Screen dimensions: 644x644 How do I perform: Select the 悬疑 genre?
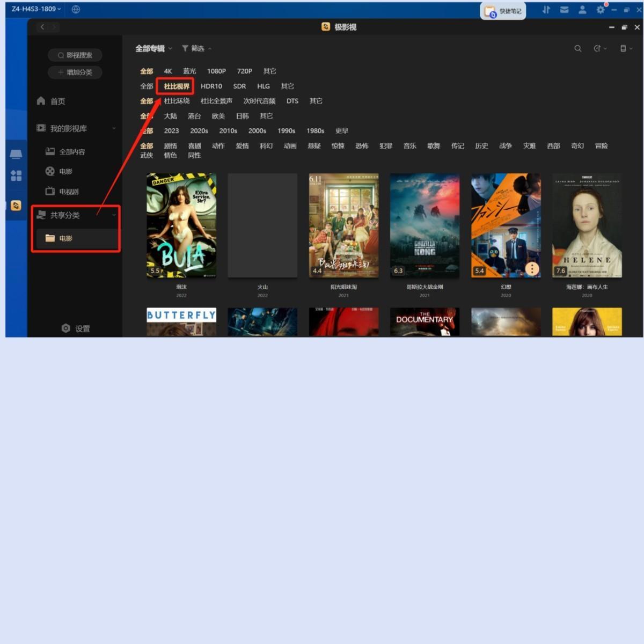[314, 146]
